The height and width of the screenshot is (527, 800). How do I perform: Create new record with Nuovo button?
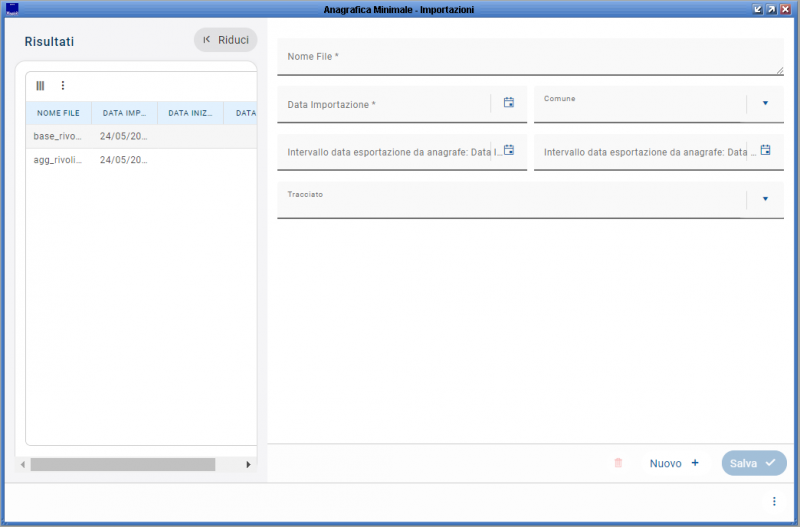click(x=674, y=463)
